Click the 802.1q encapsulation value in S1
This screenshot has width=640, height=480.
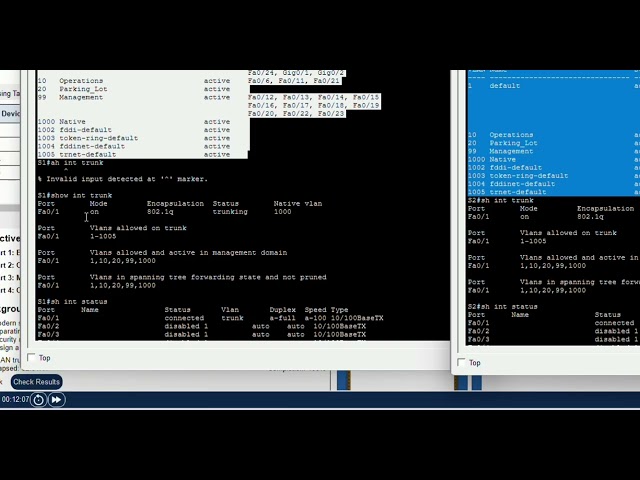160,212
